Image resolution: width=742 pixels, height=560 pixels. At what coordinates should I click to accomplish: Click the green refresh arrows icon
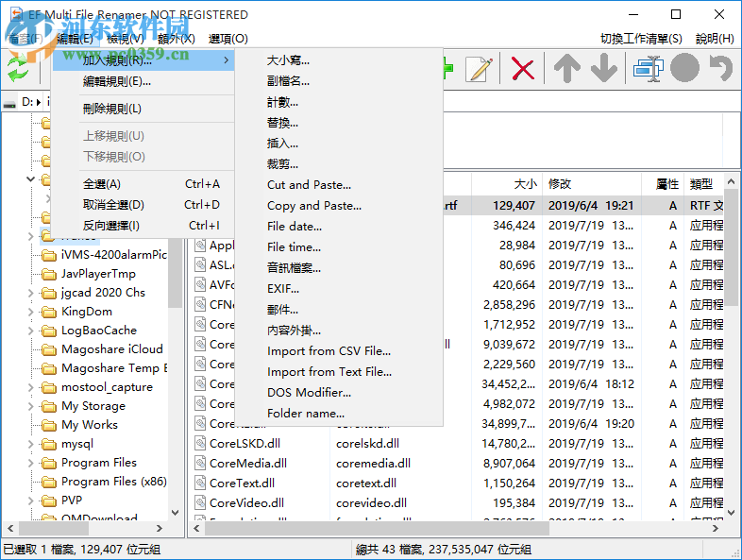tap(18, 68)
